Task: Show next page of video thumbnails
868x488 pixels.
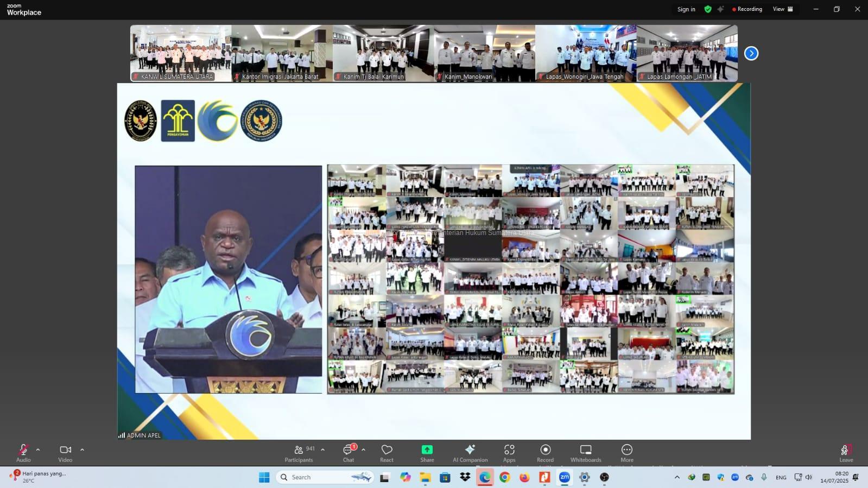Action: 751,53
